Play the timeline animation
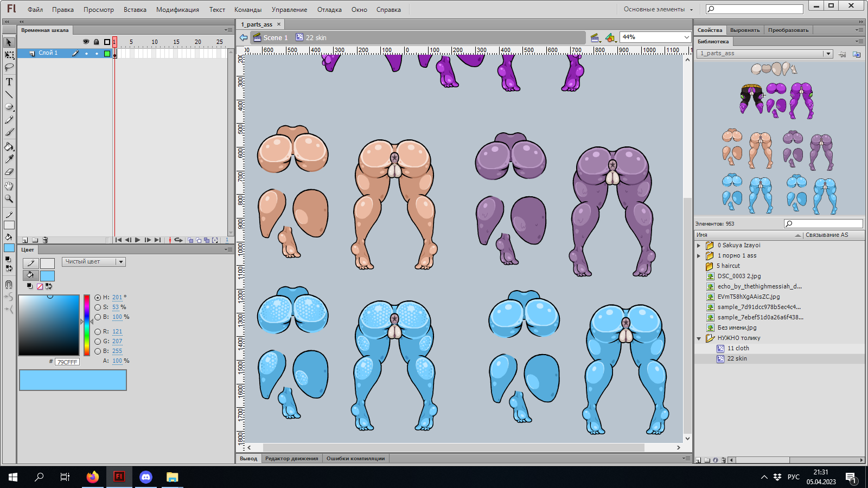 point(138,240)
